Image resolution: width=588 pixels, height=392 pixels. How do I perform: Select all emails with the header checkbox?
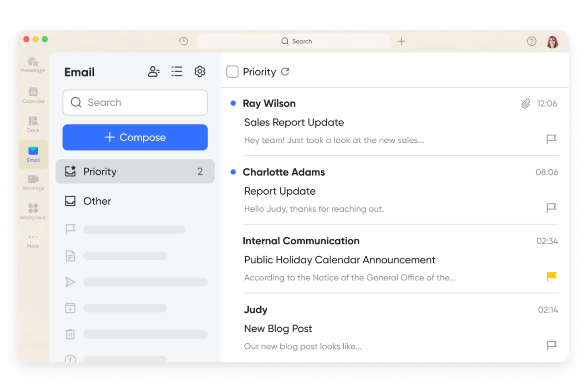point(232,71)
